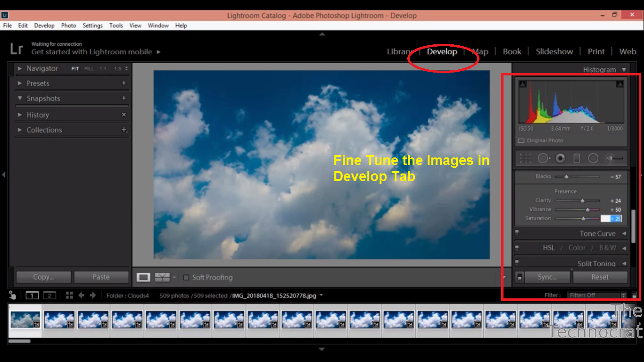Toggle the Split Toning panel switch
The width and height of the screenshot is (644, 362).
[517, 263]
